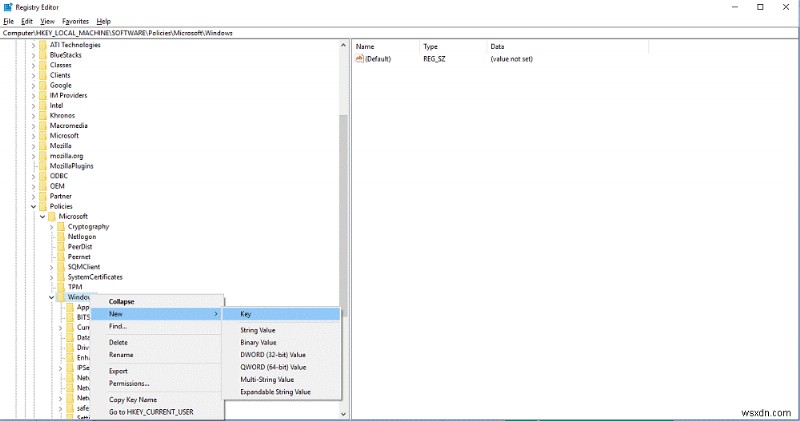Image resolution: width=800 pixels, height=421 pixels.
Task: Click the Name column header
Action: pyautogui.click(x=386, y=46)
